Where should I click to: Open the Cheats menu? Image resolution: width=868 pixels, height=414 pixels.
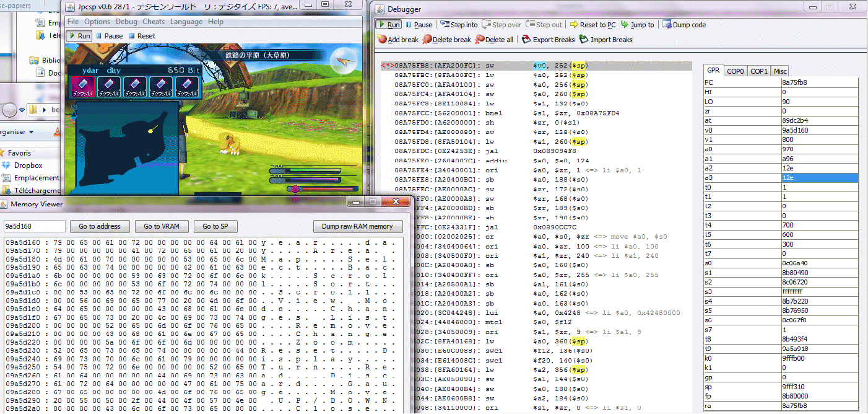point(154,22)
